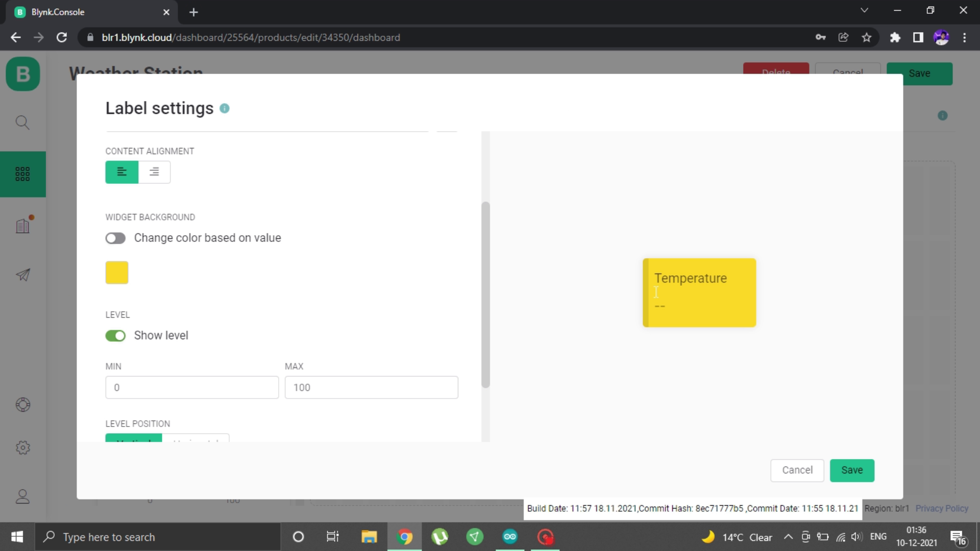Open the Chrome three-dot menu

964,37
